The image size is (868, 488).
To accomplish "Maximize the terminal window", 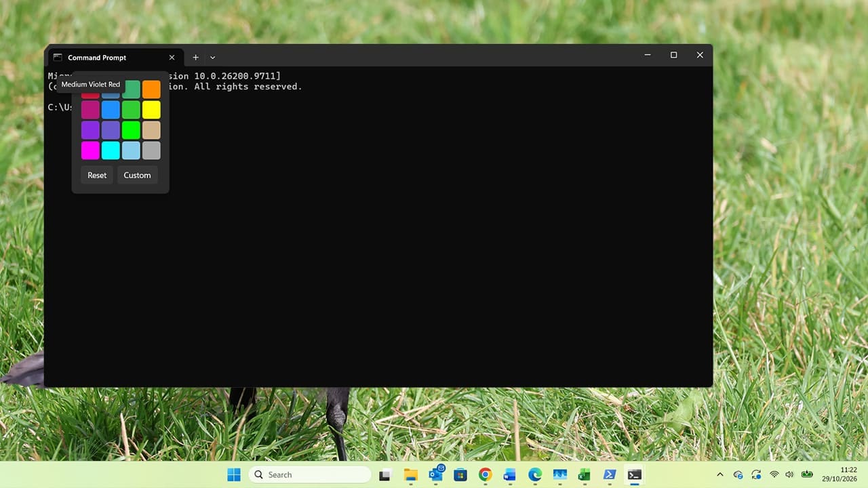I will click(x=673, y=56).
